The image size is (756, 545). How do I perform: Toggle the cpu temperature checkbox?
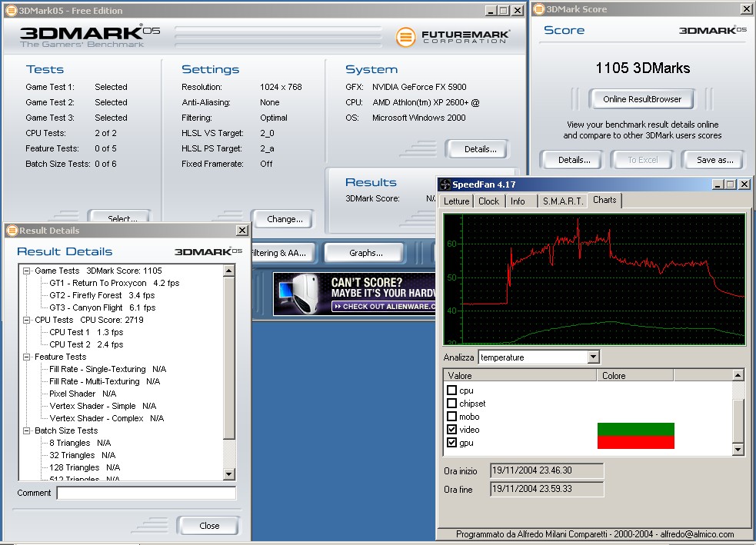[x=451, y=390]
